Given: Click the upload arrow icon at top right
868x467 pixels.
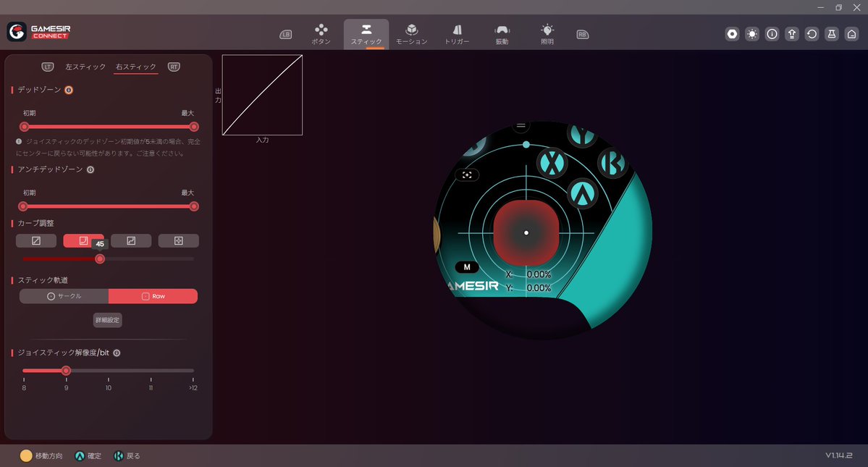Looking at the screenshot, I should click(x=791, y=34).
